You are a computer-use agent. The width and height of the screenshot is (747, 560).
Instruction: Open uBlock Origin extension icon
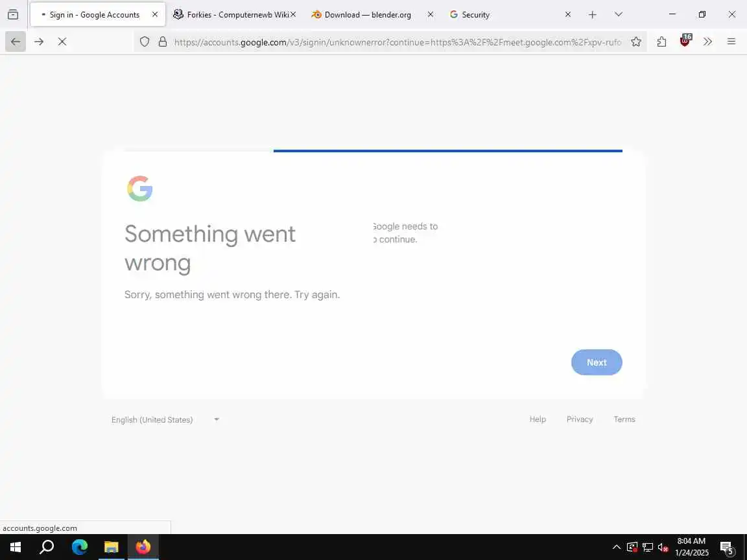point(685,41)
